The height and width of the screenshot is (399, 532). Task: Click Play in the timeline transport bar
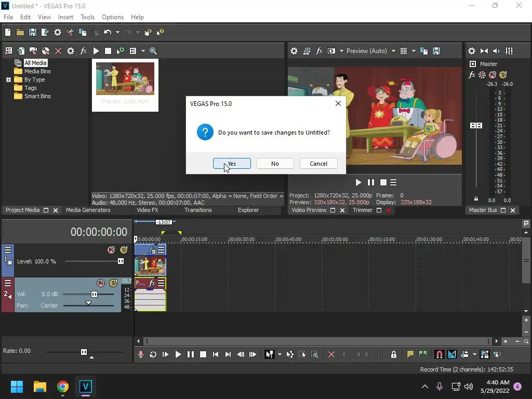pos(178,354)
